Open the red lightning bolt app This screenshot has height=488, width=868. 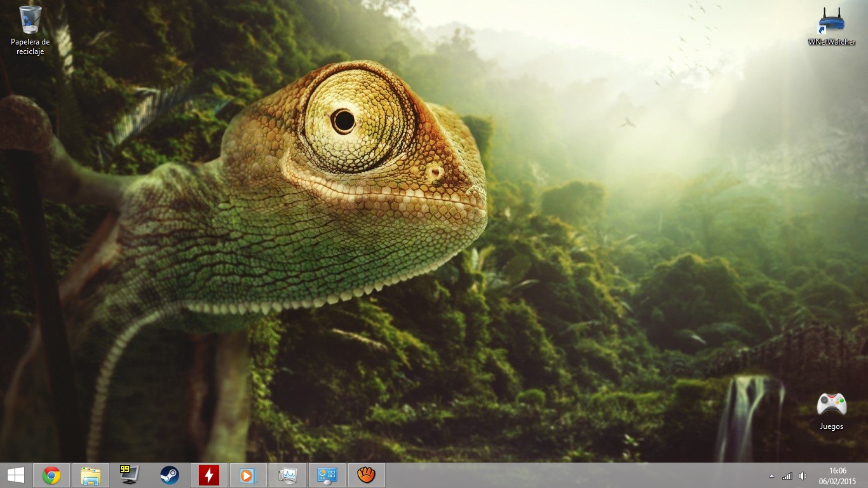pyautogui.click(x=208, y=475)
